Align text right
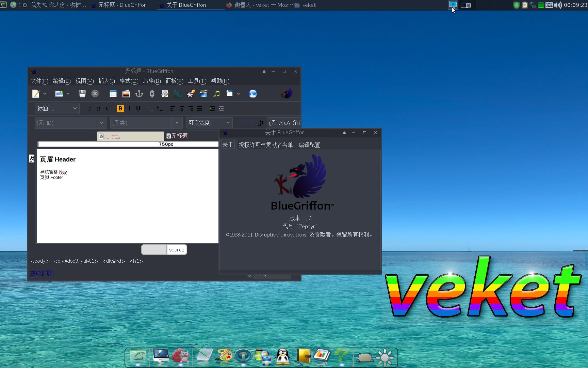This screenshot has width=588, height=368. [191, 109]
